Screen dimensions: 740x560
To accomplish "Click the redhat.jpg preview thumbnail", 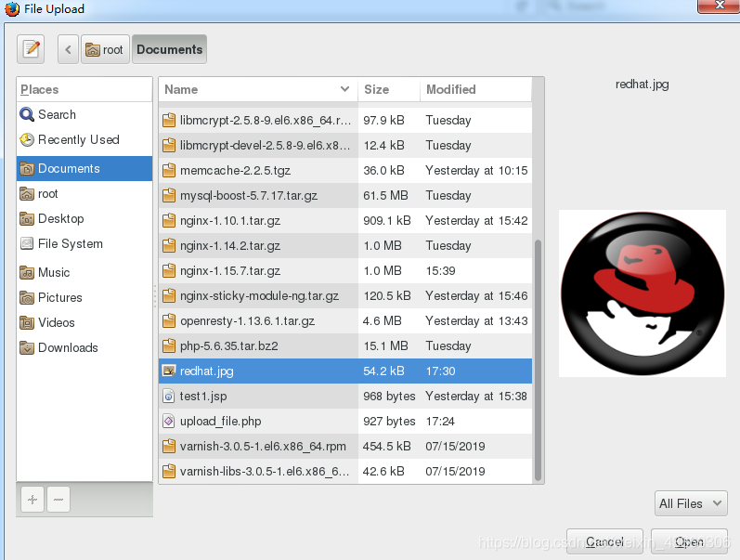I will coord(643,293).
